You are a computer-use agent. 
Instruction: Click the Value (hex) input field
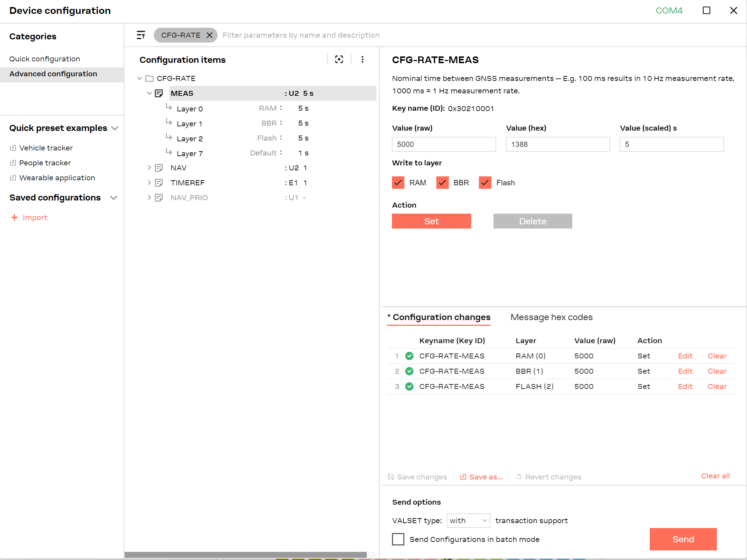[557, 144]
